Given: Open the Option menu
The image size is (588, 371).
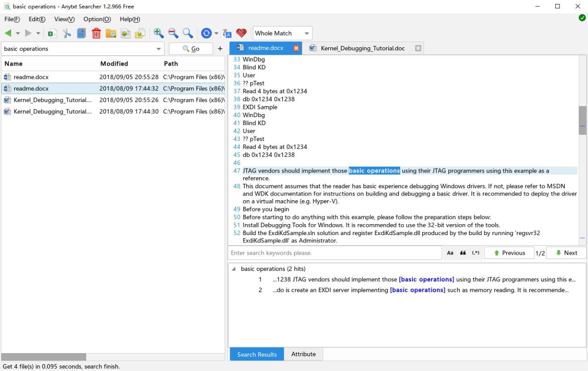Looking at the screenshot, I should tap(96, 19).
